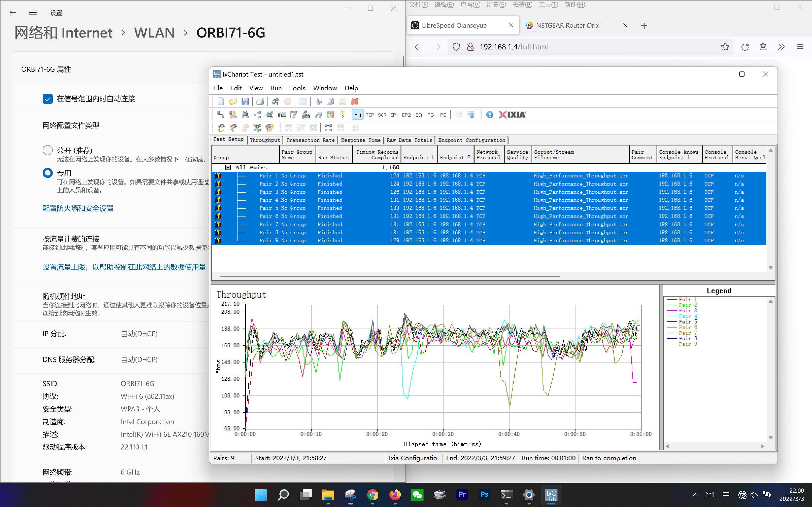Cut the selected endpoint pairs
Screen dimensions: 812x507
click(318, 101)
